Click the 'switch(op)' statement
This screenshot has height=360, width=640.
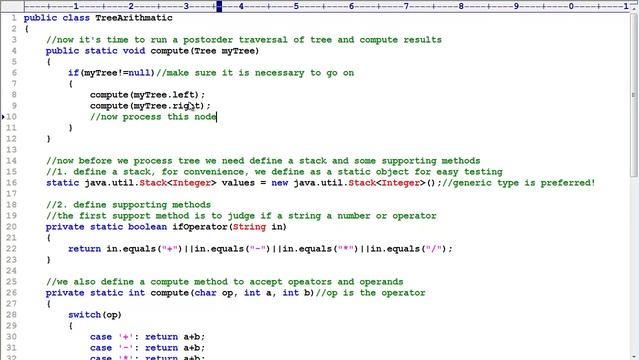tap(95, 315)
